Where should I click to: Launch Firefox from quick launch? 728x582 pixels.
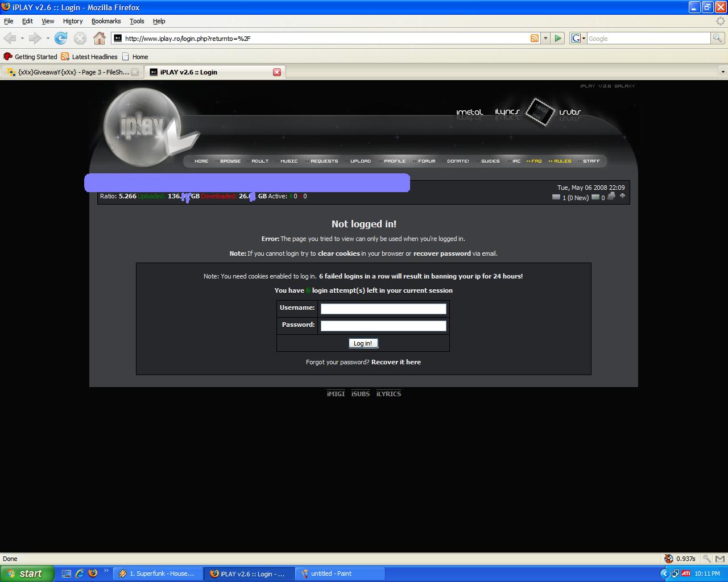(x=93, y=573)
